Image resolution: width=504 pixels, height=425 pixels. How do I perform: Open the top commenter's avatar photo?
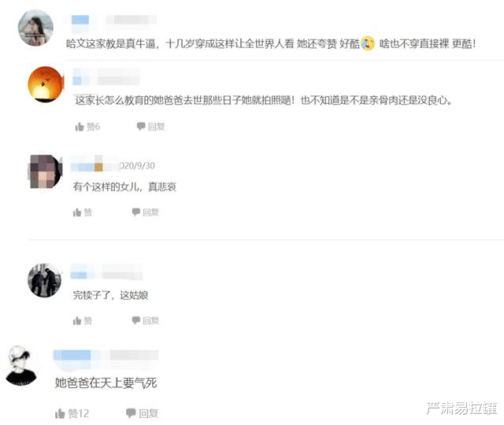[x=35, y=28]
